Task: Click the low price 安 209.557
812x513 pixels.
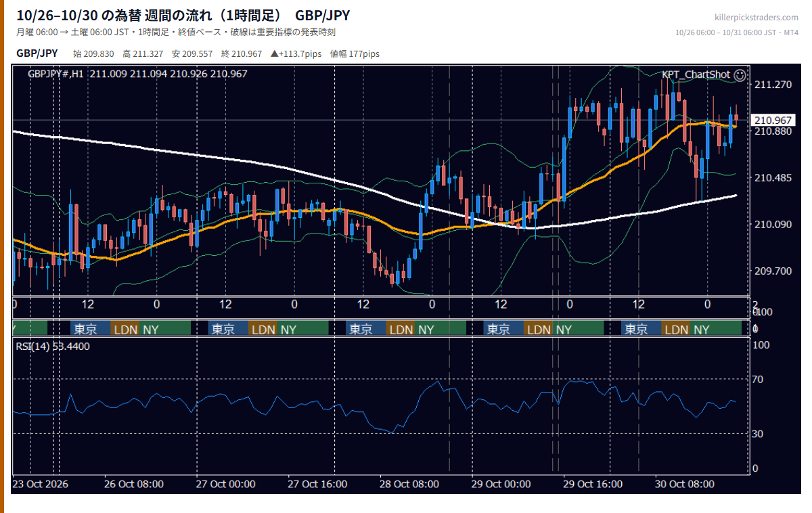Action: point(192,54)
